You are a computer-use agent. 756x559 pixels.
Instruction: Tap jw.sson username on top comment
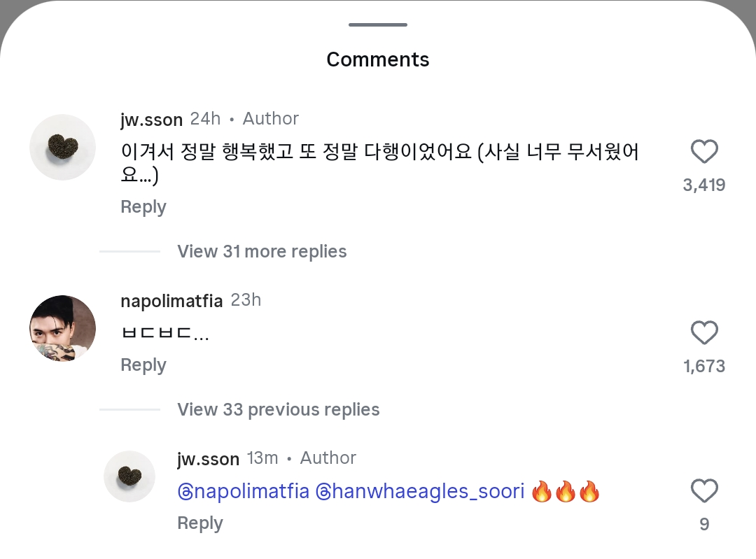[151, 120]
